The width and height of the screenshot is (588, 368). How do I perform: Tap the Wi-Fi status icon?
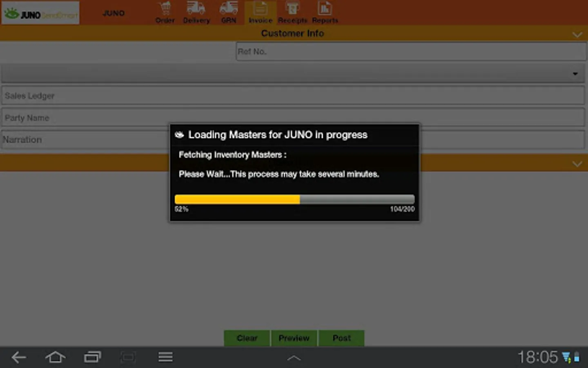tap(566, 357)
